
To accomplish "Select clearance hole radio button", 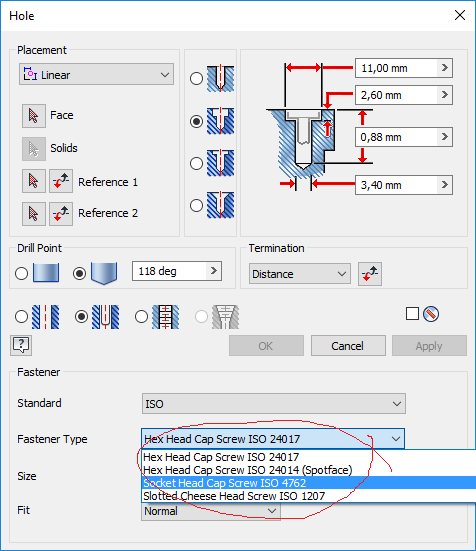I will coord(81,317).
